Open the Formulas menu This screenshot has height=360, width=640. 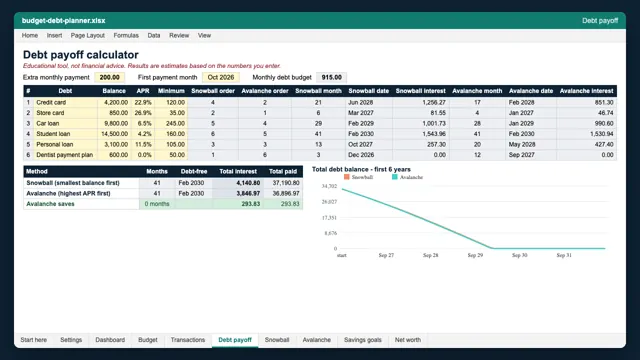click(126, 36)
